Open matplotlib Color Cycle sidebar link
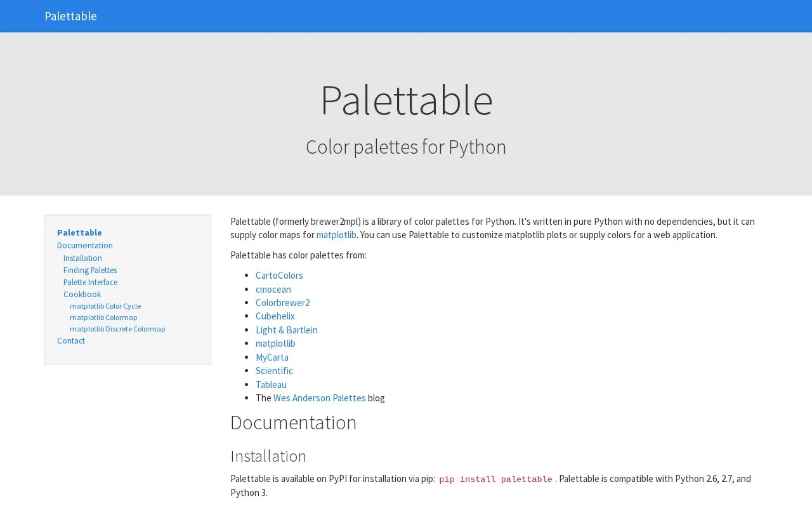Image resolution: width=812 pixels, height=508 pixels. pos(105,306)
